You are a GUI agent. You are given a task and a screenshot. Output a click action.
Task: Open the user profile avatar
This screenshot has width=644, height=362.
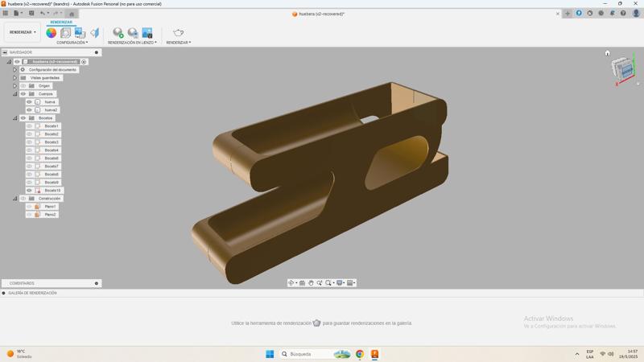point(636,13)
